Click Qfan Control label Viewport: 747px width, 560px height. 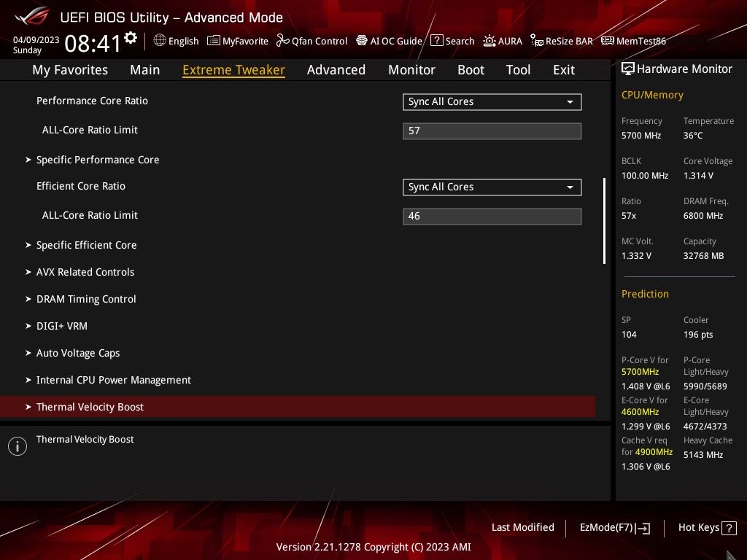pyautogui.click(x=320, y=41)
